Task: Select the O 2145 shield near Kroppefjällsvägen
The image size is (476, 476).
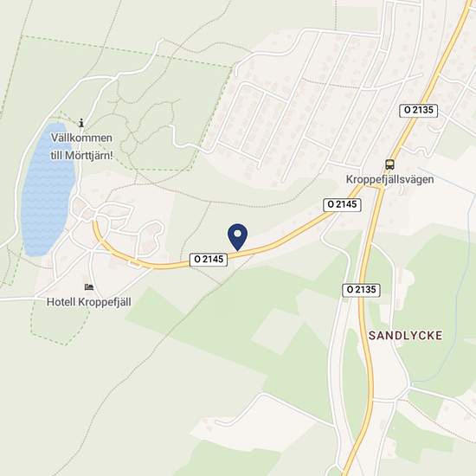Action: point(342,204)
